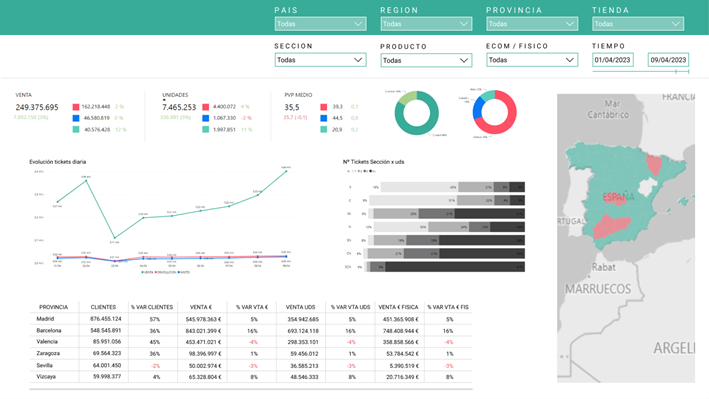Click the red swatch beside 4.400.072
The image size is (709, 399).
(206, 107)
